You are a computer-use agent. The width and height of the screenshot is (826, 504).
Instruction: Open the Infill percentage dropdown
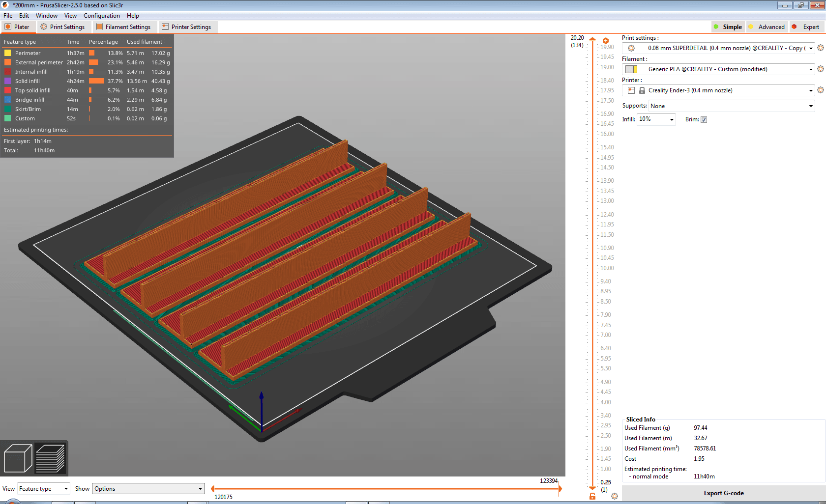[656, 119]
